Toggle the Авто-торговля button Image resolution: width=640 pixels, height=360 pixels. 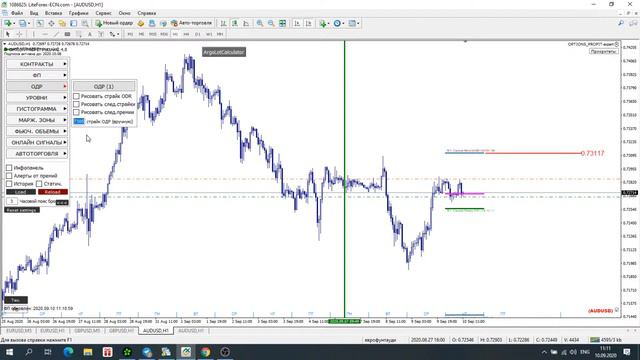[x=191, y=23]
